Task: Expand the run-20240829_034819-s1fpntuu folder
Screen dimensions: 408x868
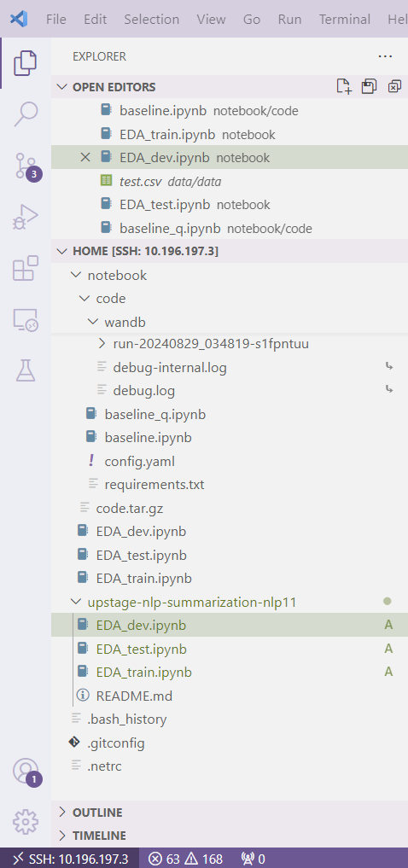Action: 102,344
